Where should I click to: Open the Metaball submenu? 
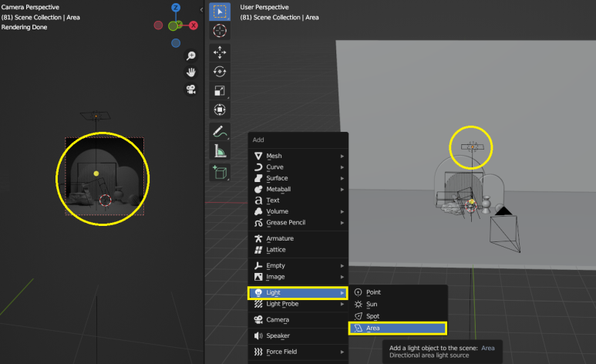[298, 189]
